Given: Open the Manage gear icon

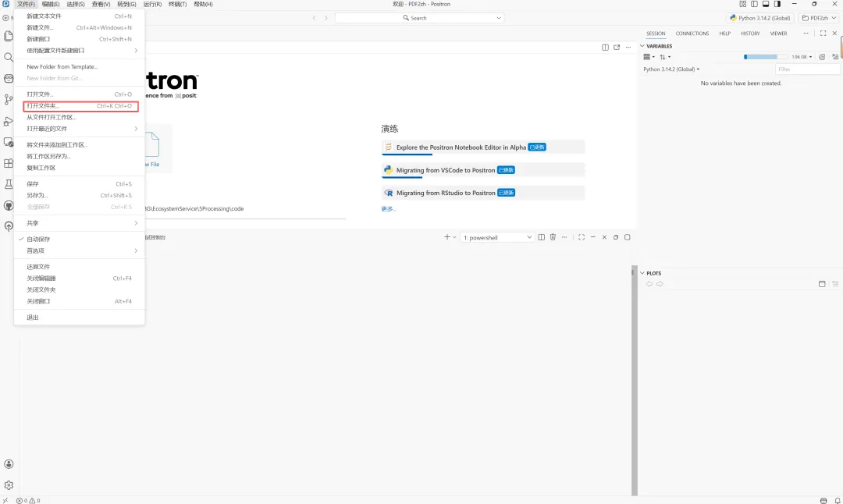Looking at the screenshot, I should coord(9,484).
